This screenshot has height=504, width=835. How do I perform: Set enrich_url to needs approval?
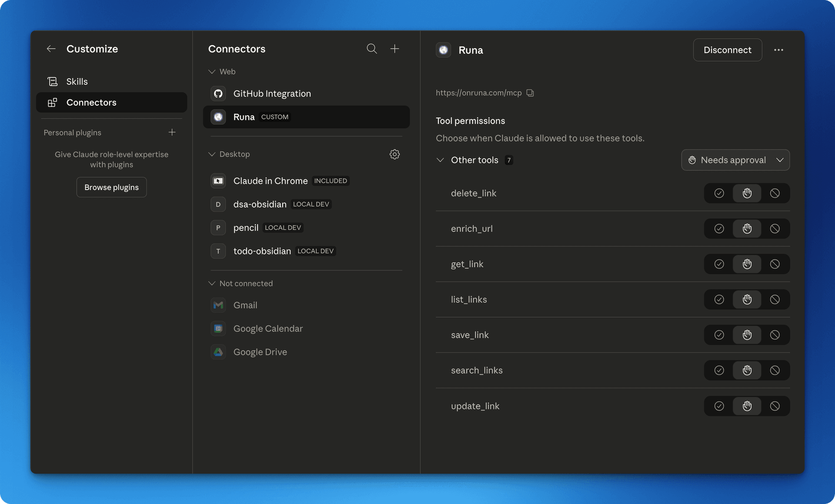tap(747, 228)
